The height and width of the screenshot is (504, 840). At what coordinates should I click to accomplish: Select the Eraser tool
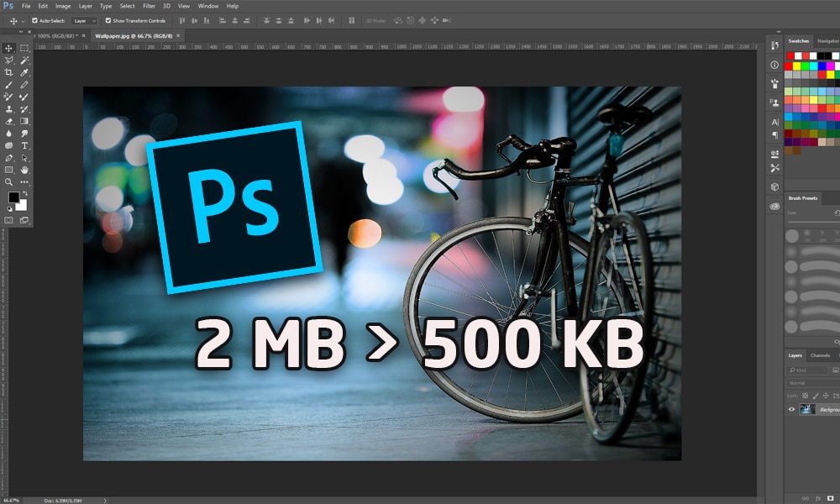[x=8, y=121]
